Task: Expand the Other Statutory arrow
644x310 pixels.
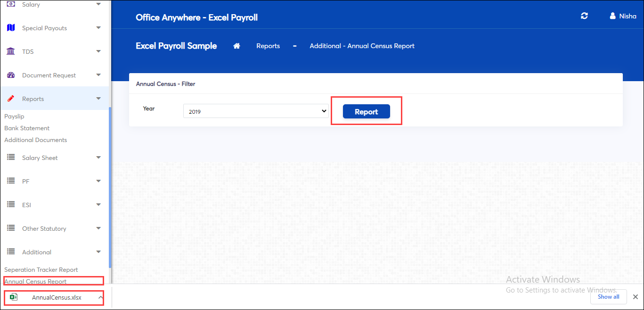Action: point(98,228)
